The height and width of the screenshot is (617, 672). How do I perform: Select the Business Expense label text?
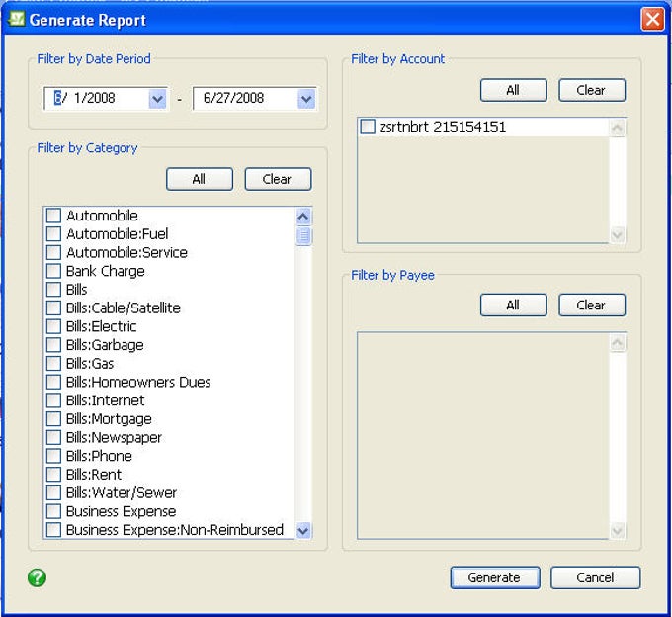(121, 511)
